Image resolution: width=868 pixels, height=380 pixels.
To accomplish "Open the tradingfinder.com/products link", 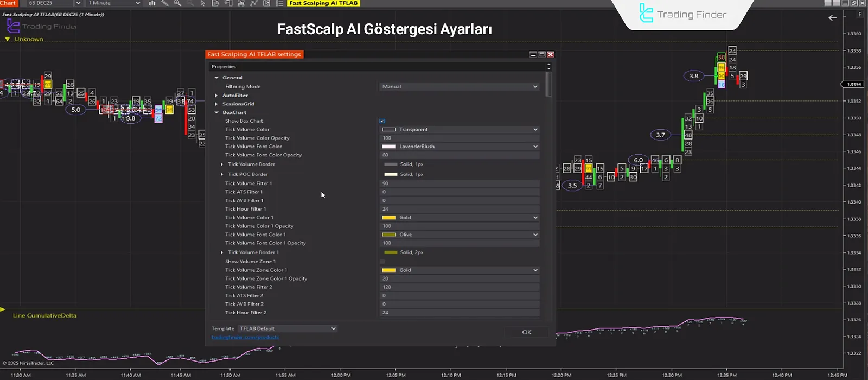I will coord(245,337).
